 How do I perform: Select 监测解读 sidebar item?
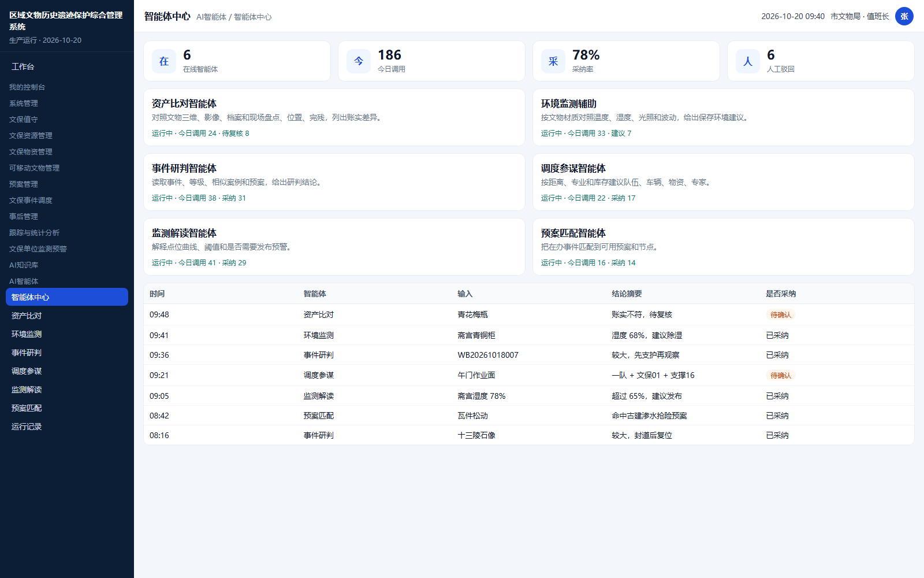click(67, 390)
